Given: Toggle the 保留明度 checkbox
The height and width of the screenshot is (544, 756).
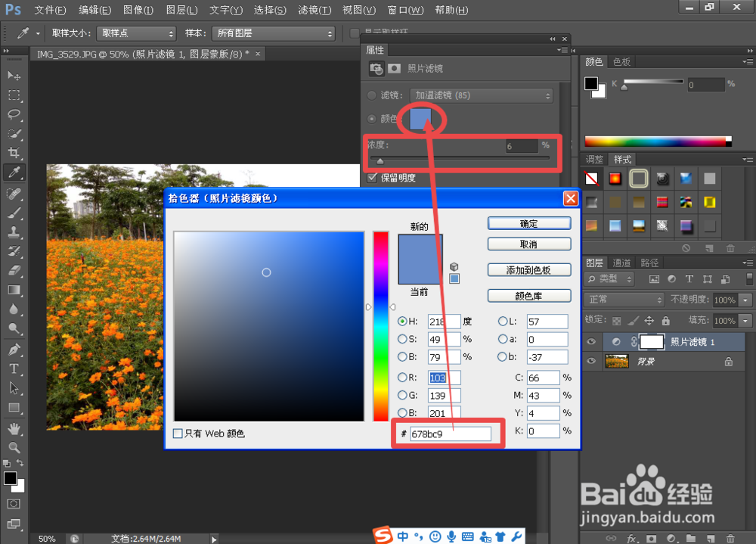Looking at the screenshot, I should point(372,178).
